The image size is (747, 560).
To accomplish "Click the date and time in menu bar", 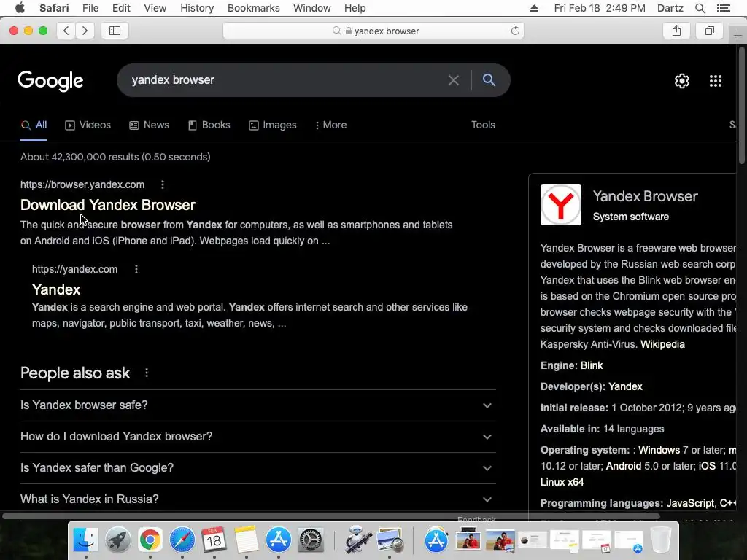I will (x=600, y=8).
